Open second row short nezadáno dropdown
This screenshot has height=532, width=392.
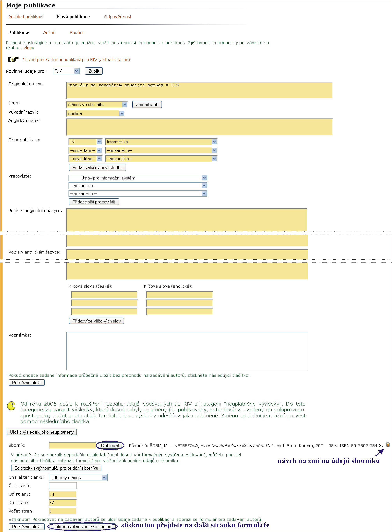pyautogui.click(x=85, y=150)
